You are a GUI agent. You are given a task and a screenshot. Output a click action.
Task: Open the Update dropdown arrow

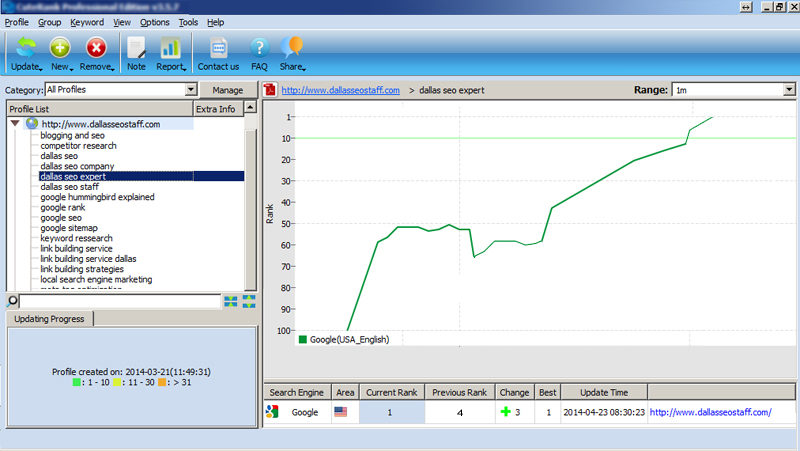click(41, 69)
